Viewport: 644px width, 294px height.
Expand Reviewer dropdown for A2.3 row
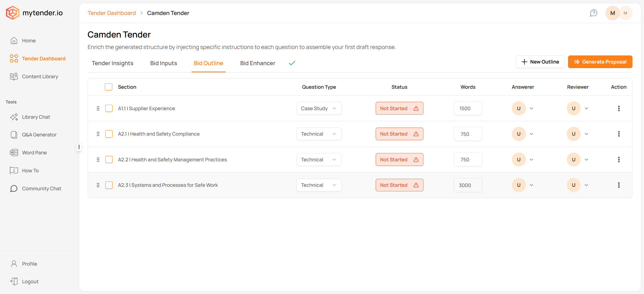(x=587, y=185)
